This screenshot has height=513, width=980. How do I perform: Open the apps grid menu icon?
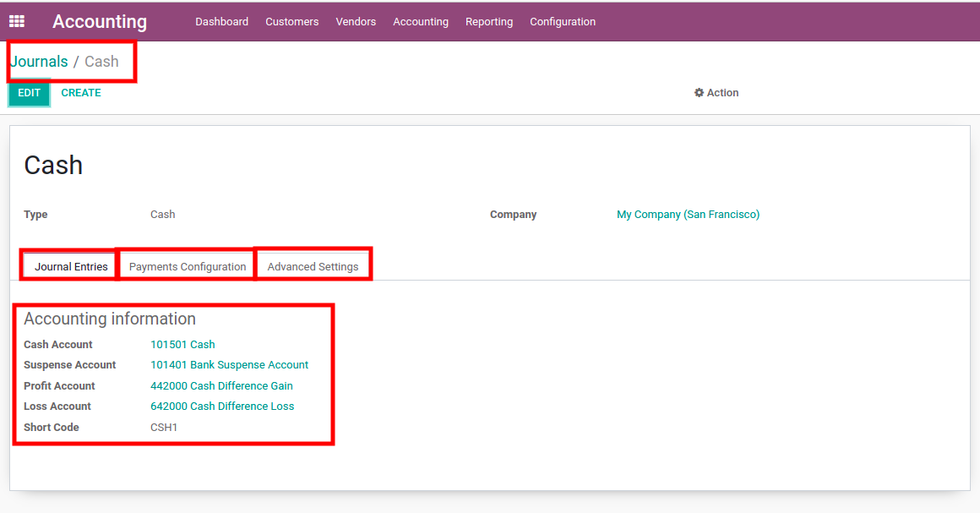17,22
